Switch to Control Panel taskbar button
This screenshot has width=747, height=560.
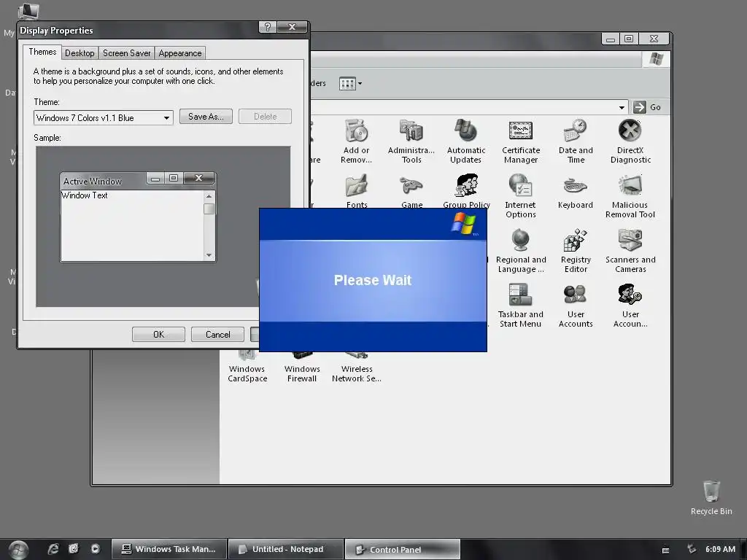pos(402,549)
